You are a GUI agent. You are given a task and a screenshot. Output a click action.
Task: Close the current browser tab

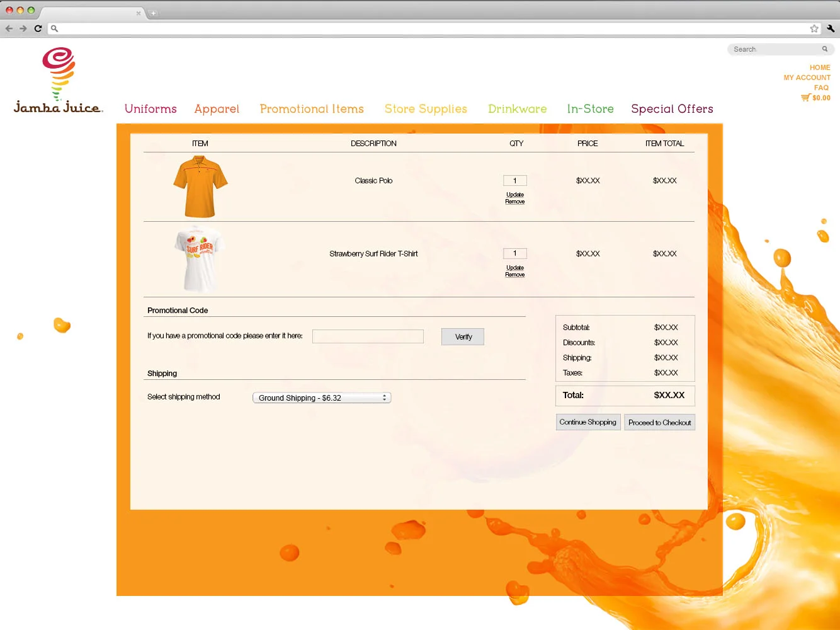tap(139, 13)
